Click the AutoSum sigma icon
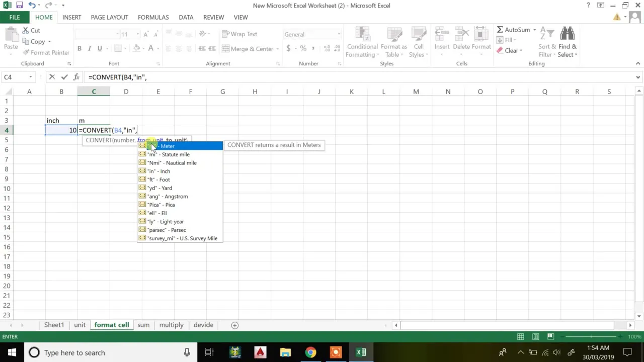Screen dimensions: 644x362 tap(500, 30)
